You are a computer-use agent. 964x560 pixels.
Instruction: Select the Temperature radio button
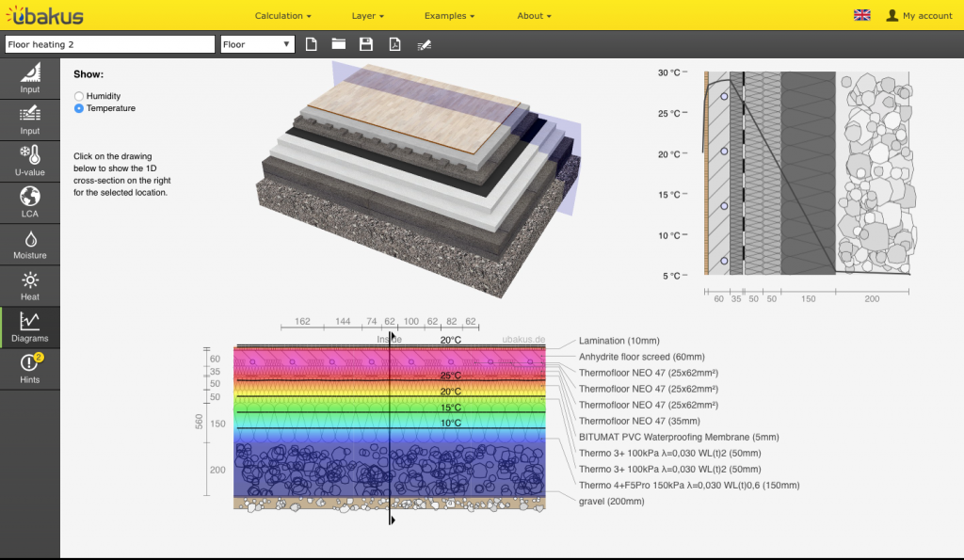coord(79,108)
